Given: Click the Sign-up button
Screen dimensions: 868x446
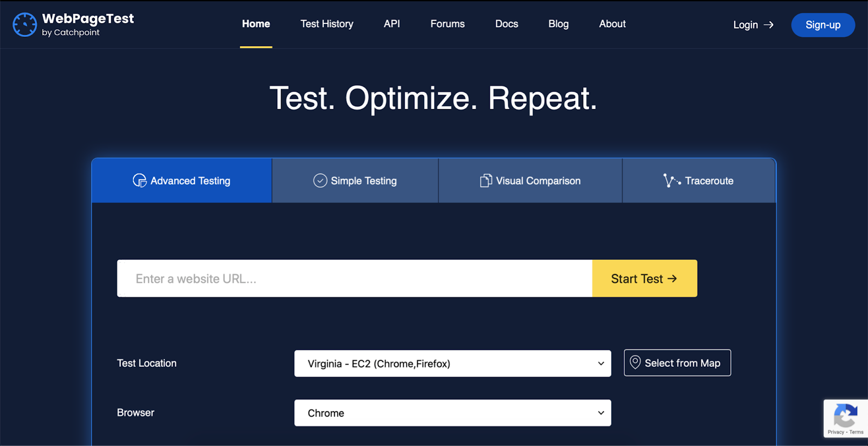Looking at the screenshot, I should 823,25.
